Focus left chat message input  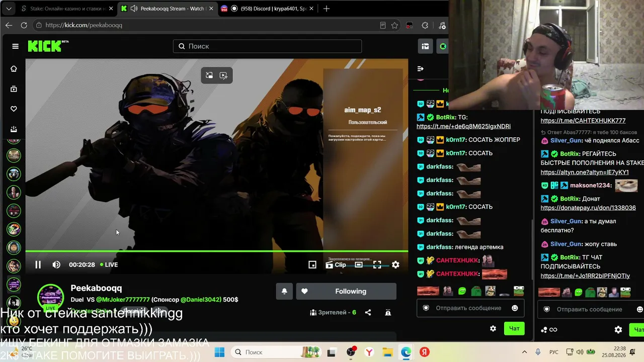[x=468, y=308]
